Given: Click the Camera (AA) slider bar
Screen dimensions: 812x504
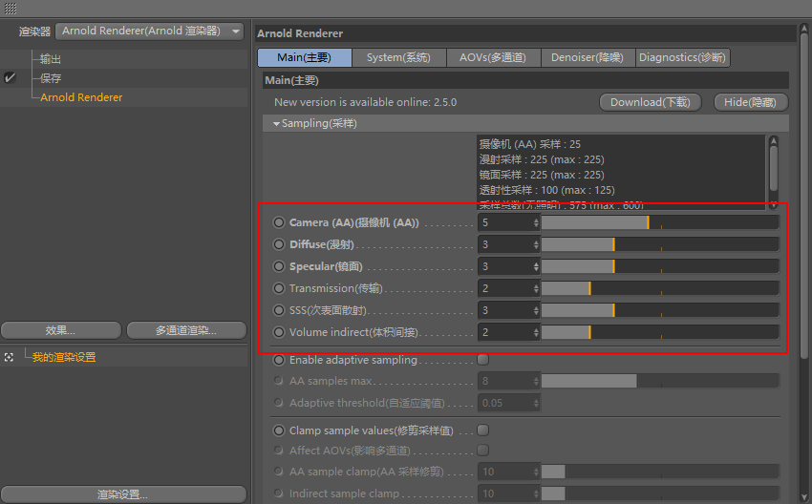Looking at the screenshot, I should click(660, 222).
